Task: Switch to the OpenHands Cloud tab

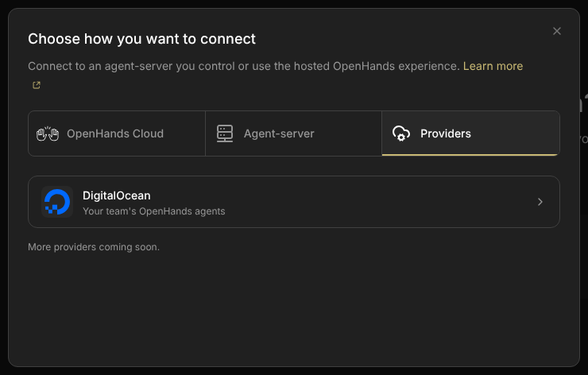Action: coord(117,133)
